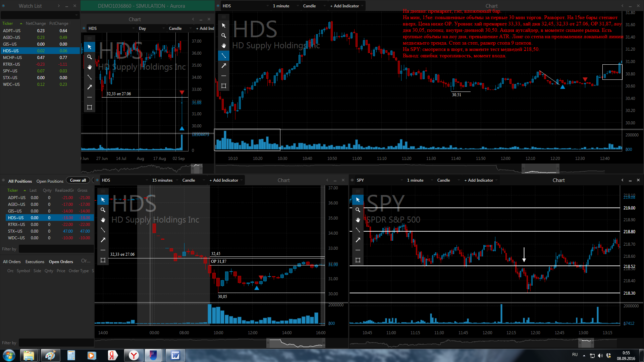Focus orders Filter by input field
Screen dimensions: 644x362
[x=56, y=343]
